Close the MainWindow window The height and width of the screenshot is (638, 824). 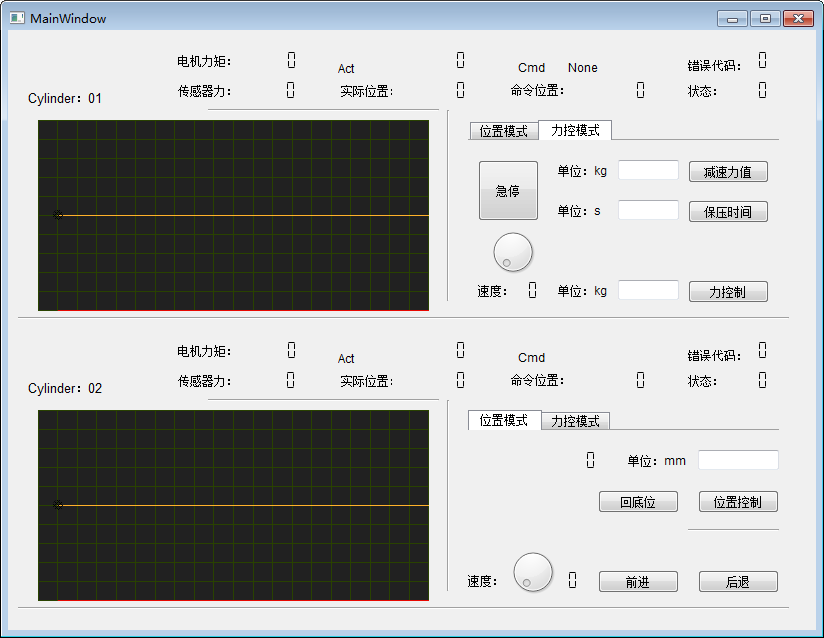pos(798,19)
